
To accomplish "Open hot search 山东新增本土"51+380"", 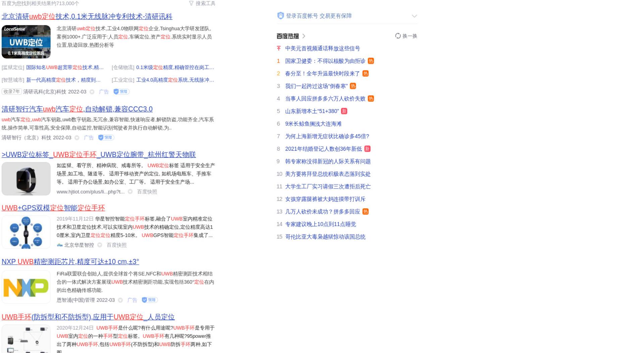I will 312,111.
